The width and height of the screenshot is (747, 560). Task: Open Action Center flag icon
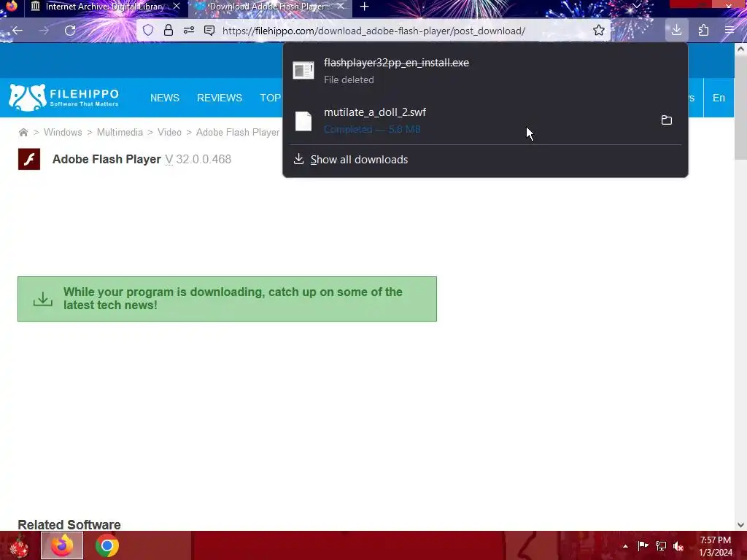click(643, 545)
